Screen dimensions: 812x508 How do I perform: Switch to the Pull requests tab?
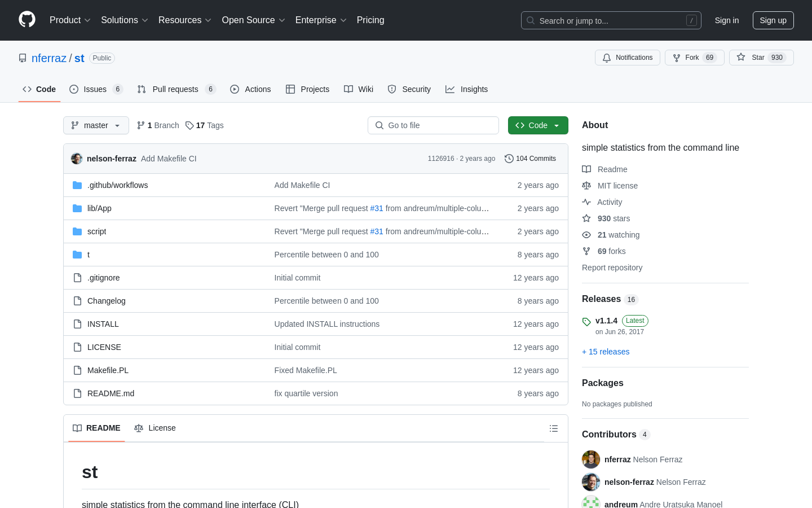point(176,89)
